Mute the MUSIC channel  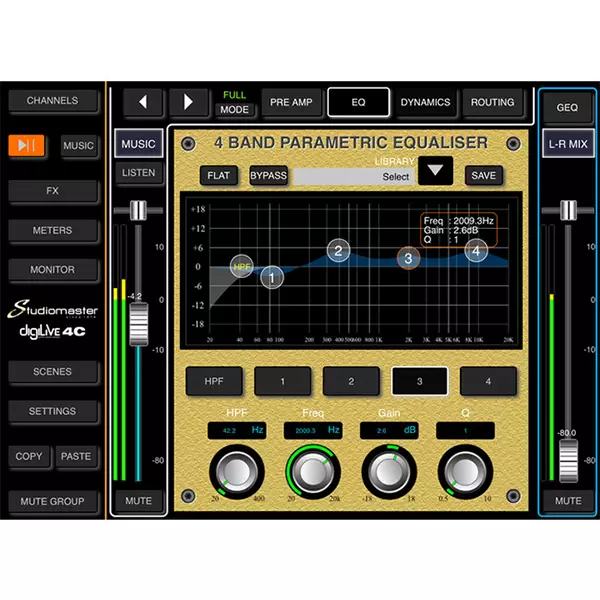(138, 500)
